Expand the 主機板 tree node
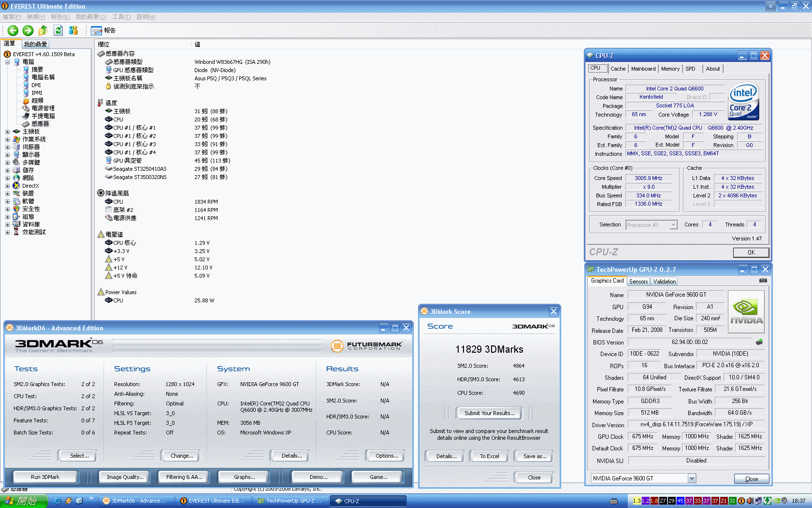The height and width of the screenshot is (508, 812). (x=7, y=132)
